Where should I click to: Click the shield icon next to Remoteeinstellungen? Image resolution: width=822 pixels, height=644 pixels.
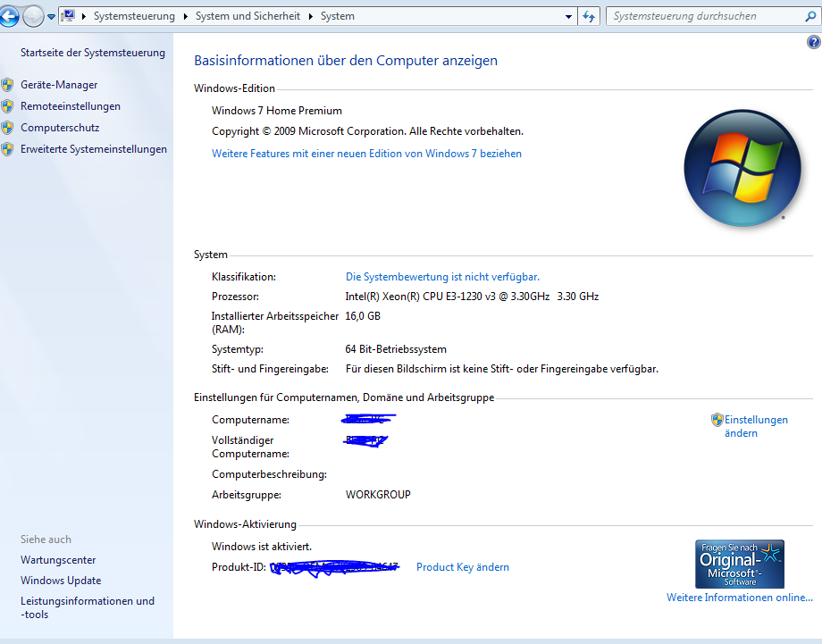tap(7, 106)
